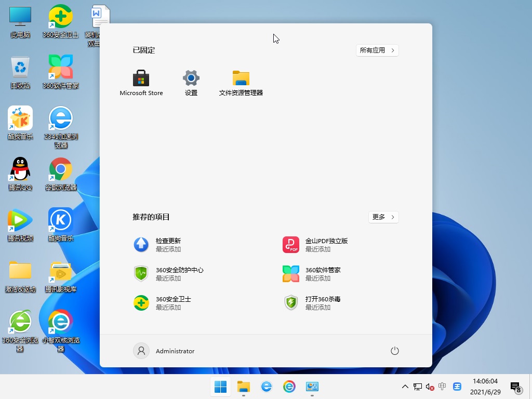Open Microsoft Edge from the taskbar
Image resolution: width=532 pixels, height=399 pixels.
click(x=267, y=387)
